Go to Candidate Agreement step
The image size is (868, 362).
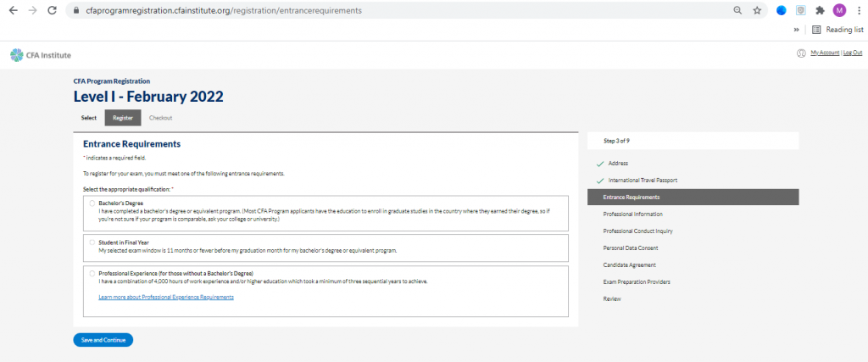(x=628, y=265)
